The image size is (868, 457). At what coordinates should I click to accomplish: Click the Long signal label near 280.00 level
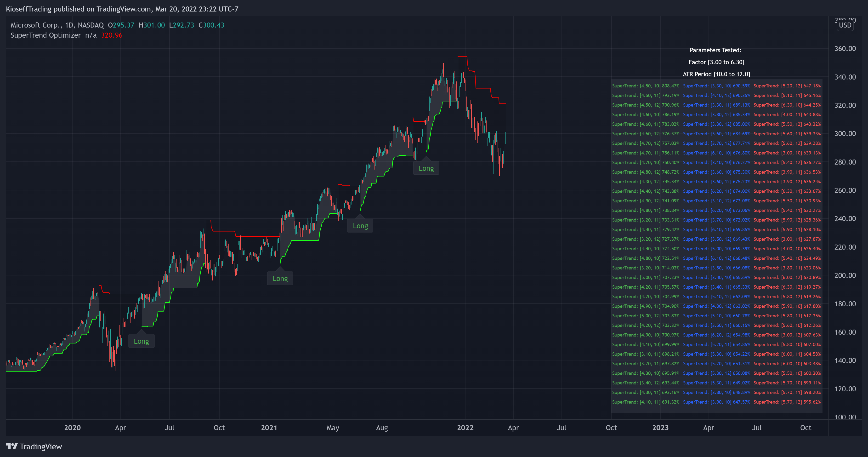click(x=426, y=168)
